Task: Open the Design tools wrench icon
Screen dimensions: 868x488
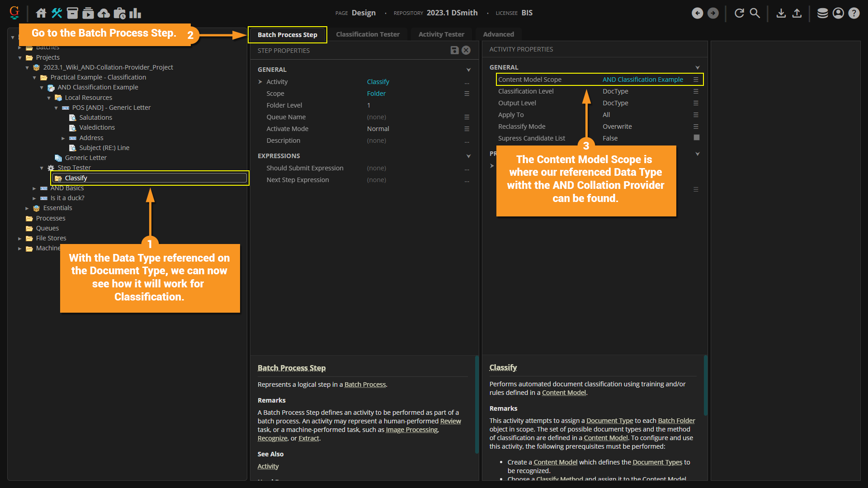Action: coord(57,13)
